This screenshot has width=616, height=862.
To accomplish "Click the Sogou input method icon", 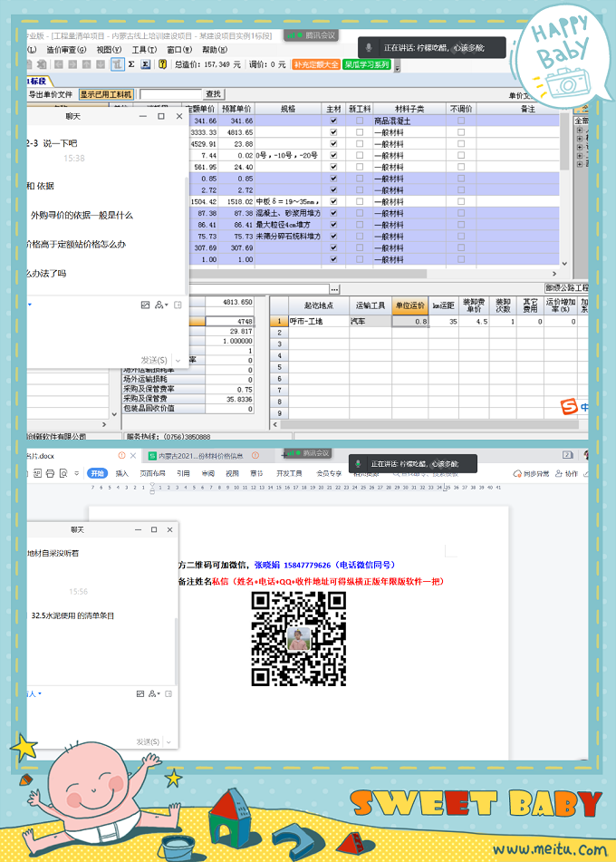I will coord(569,407).
